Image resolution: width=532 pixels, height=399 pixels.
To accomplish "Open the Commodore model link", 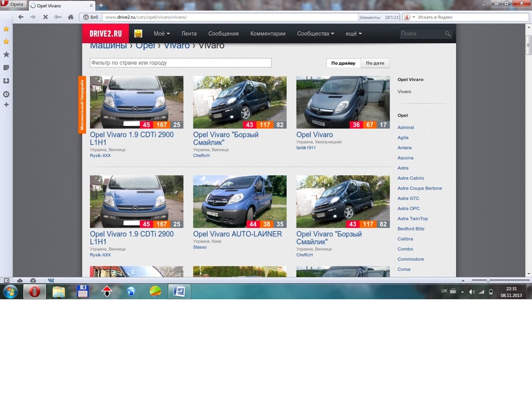I will tap(411, 259).
